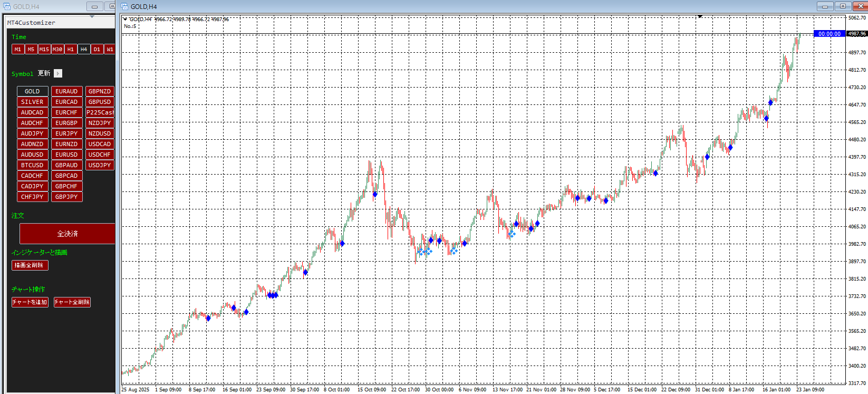This screenshot has height=394, width=868.
Task: Click the GOLD,H4 chart window title icon
Action: (125, 6)
